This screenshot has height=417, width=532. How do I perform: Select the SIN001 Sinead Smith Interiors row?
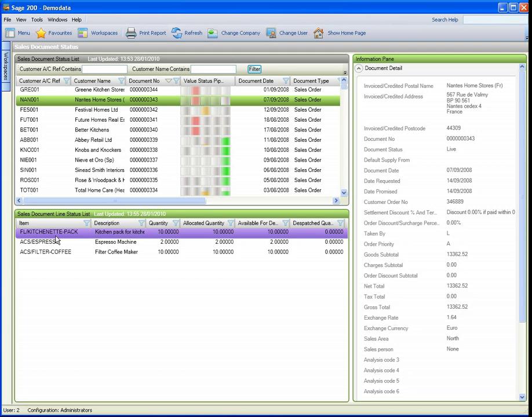178,170
